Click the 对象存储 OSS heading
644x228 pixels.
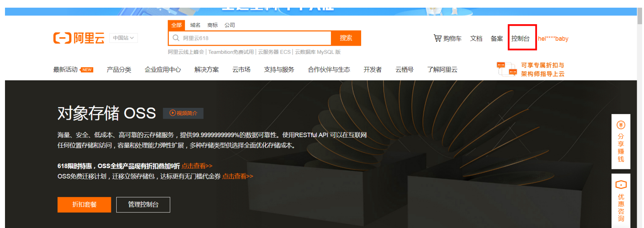click(x=107, y=113)
